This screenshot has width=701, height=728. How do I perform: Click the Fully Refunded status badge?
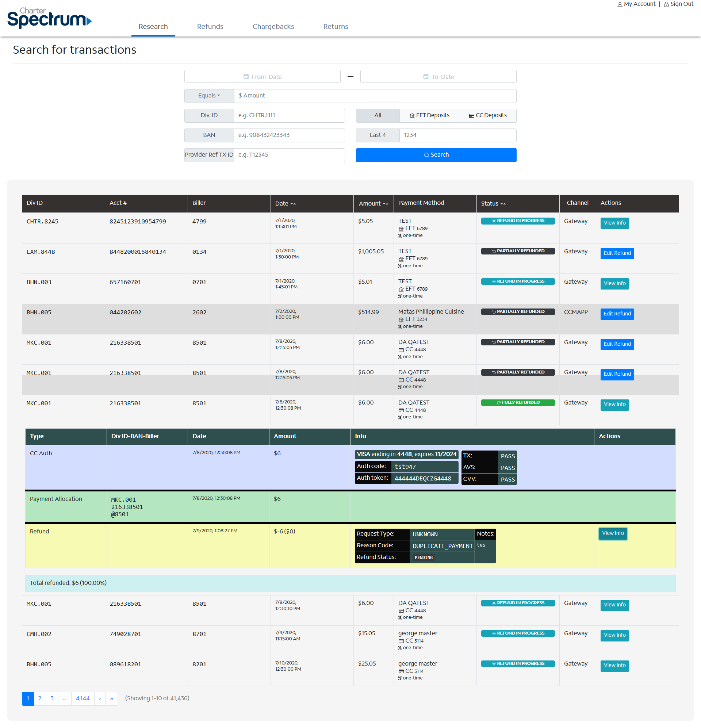click(x=517, y=403)
